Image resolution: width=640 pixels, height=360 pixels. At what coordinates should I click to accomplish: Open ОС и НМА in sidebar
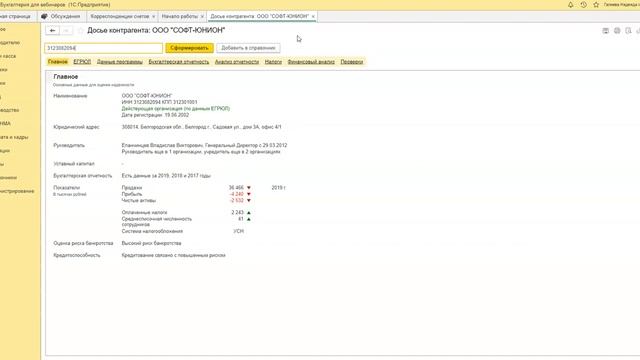[5, 123]
